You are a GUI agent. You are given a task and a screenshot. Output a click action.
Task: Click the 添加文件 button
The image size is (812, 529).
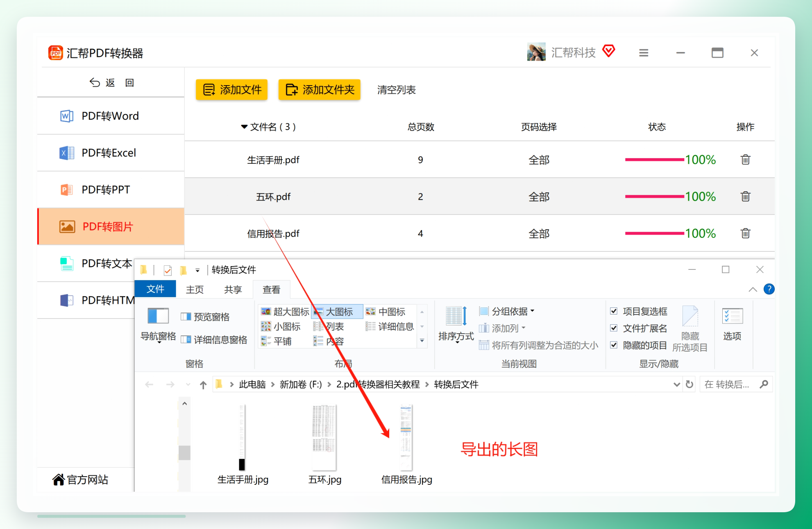pyautogui.click(x=232, y=90)
